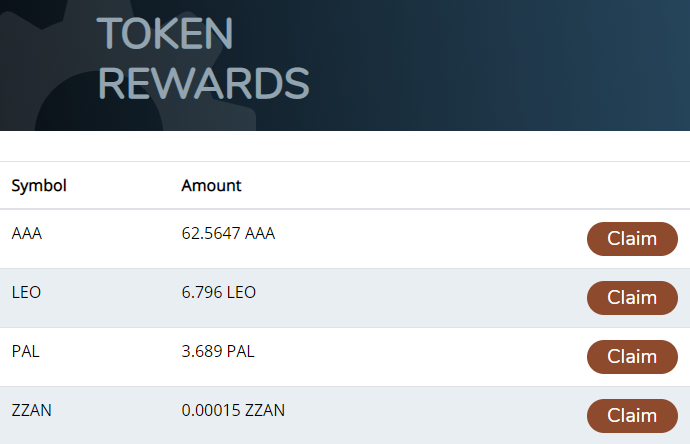Click the word REWARDS in the banner title

pyautogui.click(x=204, y=83)
